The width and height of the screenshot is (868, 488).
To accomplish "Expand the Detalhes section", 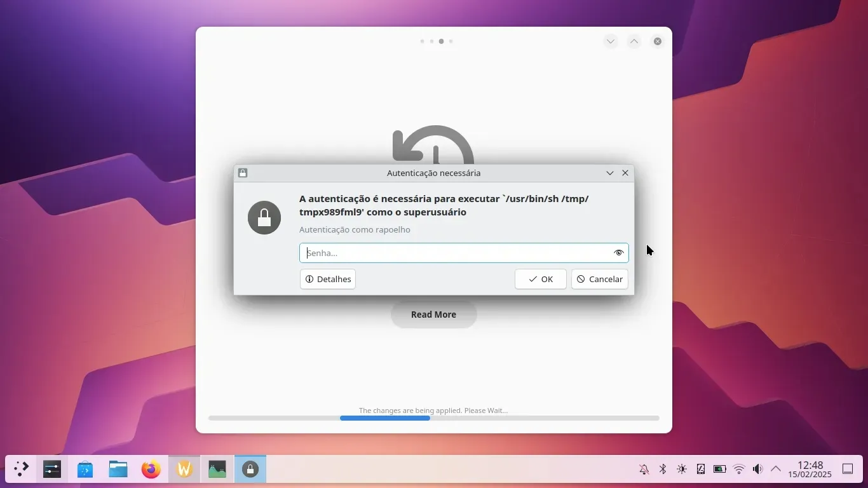I will pos(328,279).
